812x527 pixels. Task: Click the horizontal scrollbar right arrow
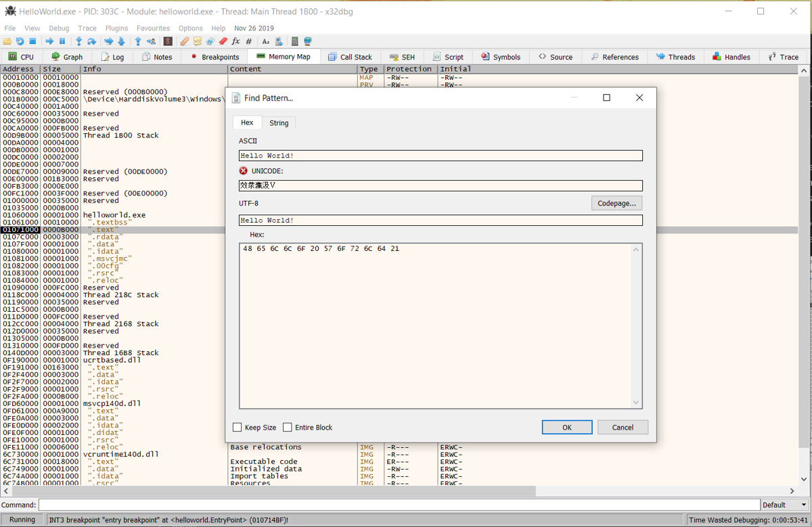(x=792, y=490)
